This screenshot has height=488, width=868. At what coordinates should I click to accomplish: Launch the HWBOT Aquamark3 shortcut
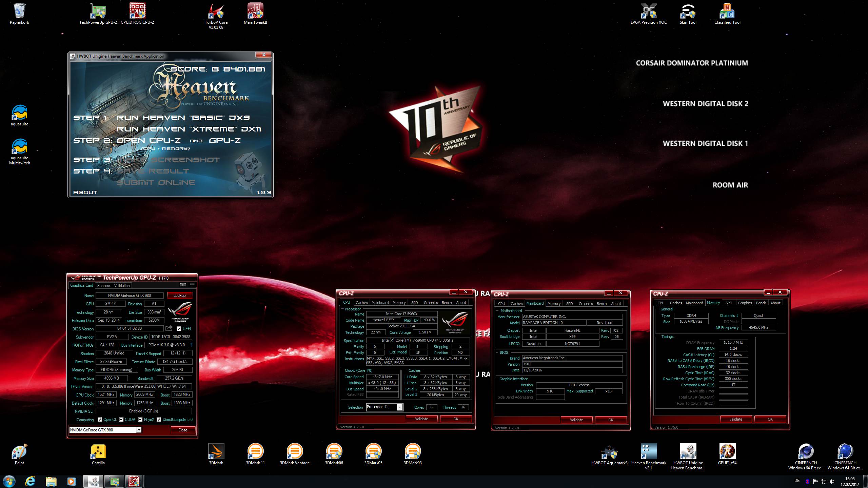point(609,454)
